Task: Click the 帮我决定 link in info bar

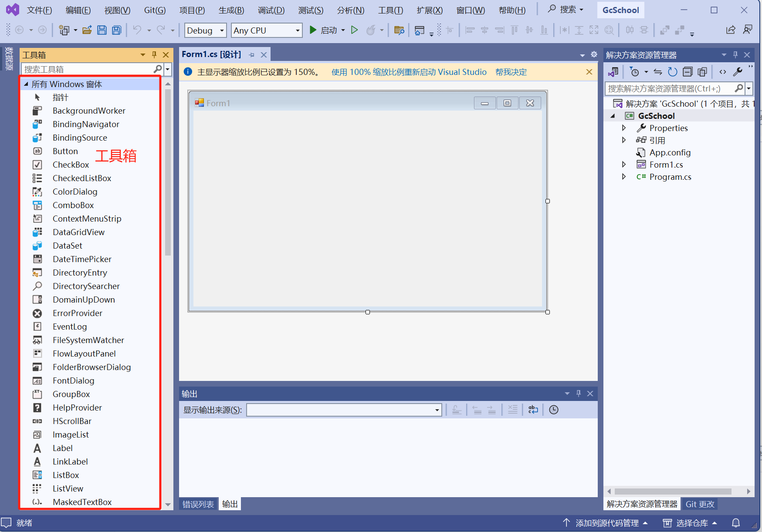Action: 511,72
